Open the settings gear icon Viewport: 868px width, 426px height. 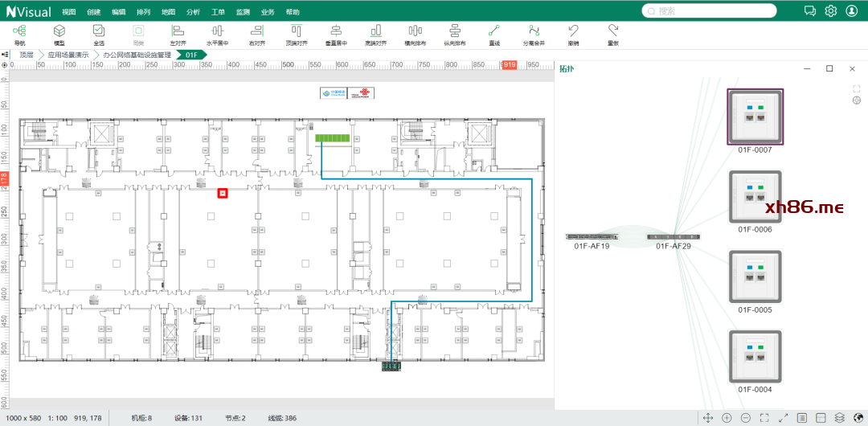[x=830, y=10]
